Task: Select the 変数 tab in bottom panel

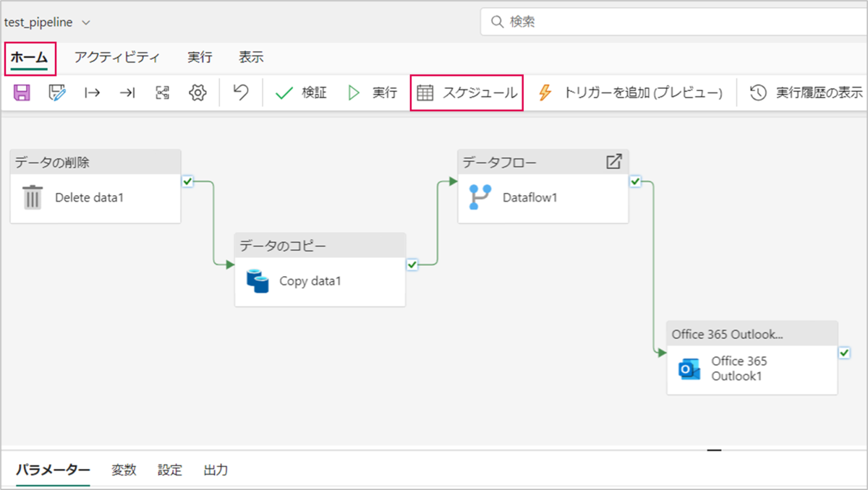Action: pos(124,470)
